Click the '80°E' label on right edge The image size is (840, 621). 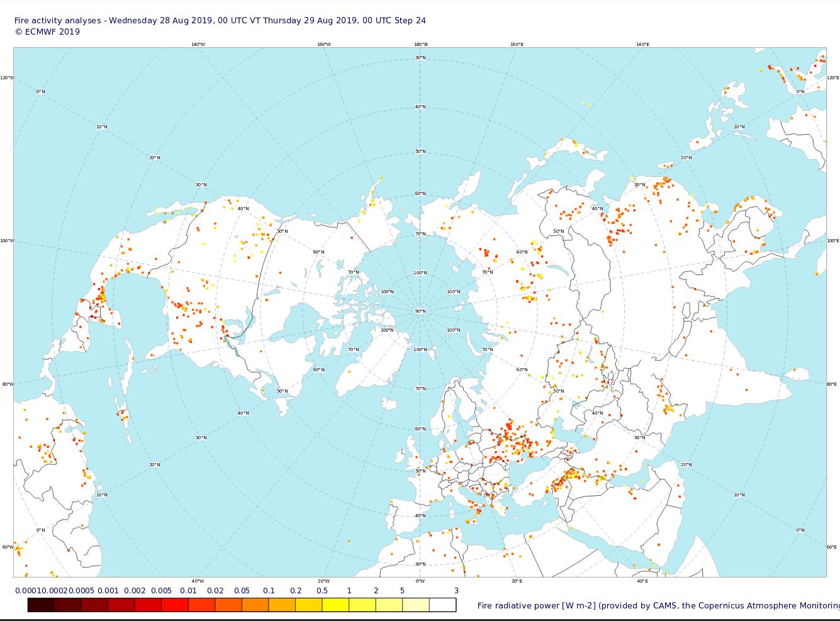coord(832,384)
